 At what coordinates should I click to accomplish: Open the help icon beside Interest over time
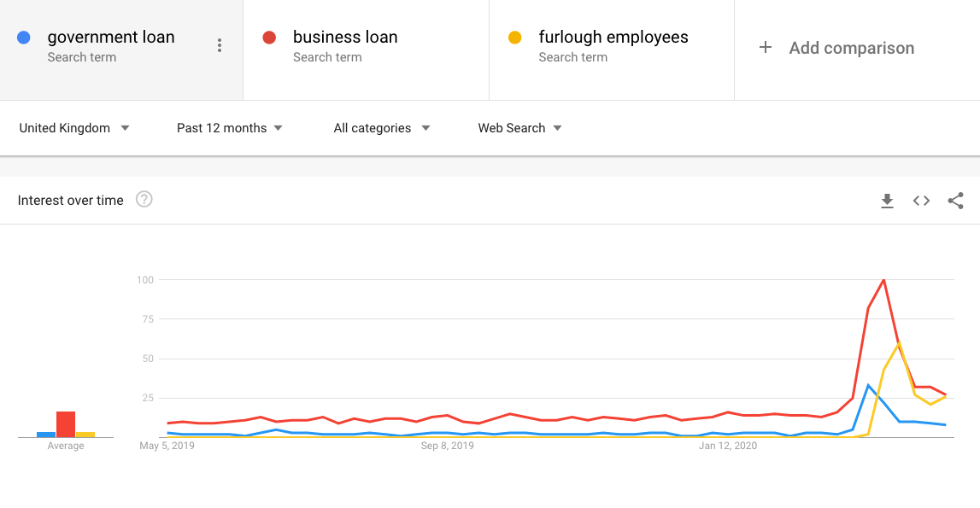coord(144,200)
